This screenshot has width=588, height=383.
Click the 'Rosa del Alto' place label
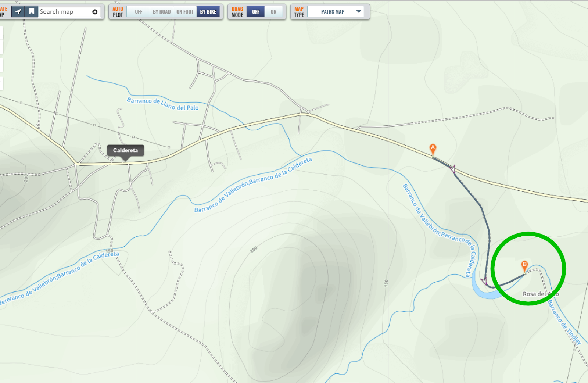541,294
